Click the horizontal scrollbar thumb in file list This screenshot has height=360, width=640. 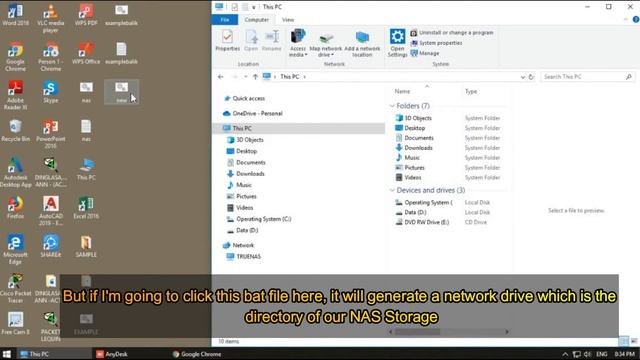point(417,332)
